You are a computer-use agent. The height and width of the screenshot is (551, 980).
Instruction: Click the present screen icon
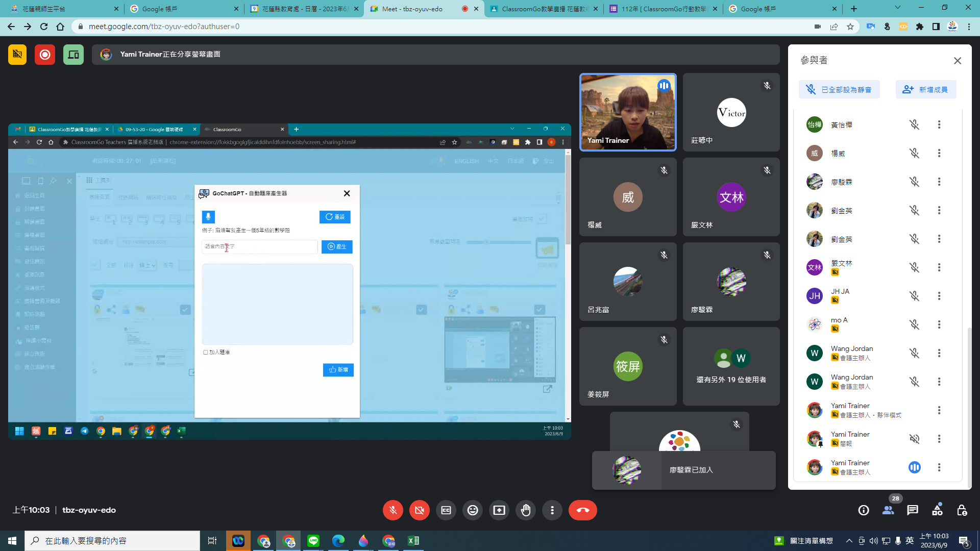point(499,510)
